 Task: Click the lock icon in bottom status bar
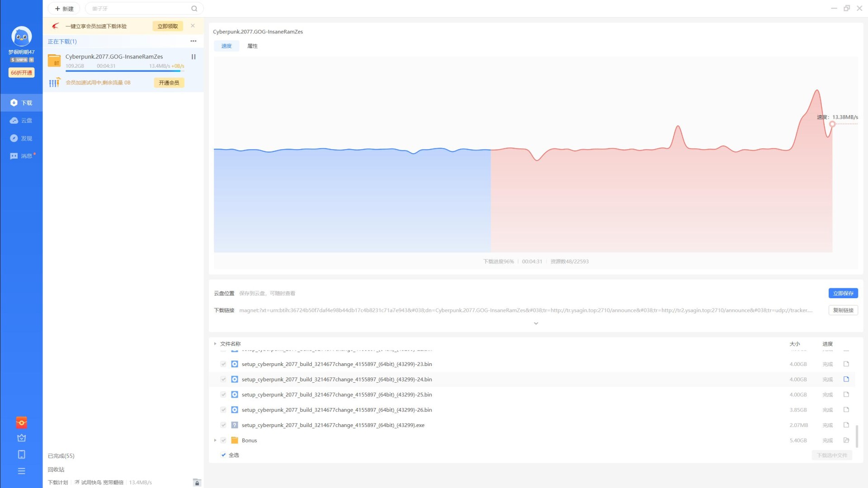pos(197,483)
